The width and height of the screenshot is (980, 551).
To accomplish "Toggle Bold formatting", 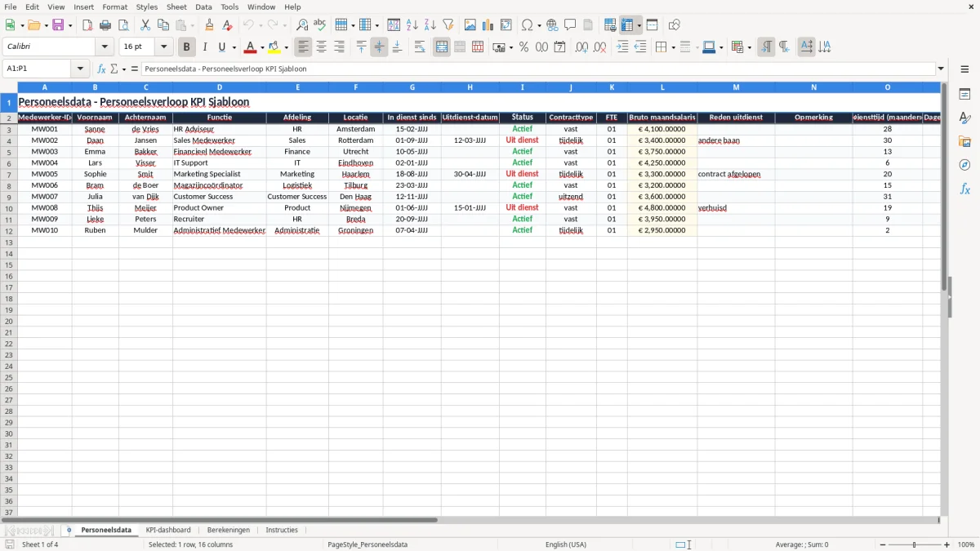I will point(187,47).
